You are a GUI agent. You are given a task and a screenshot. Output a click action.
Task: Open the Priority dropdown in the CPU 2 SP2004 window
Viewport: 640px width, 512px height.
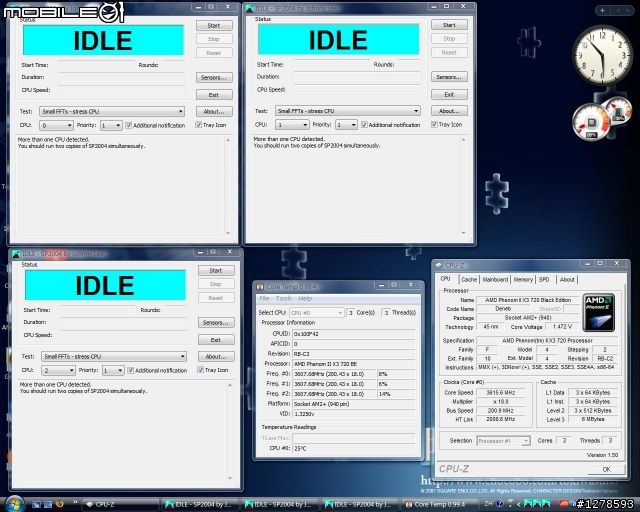tap(113, 370)
